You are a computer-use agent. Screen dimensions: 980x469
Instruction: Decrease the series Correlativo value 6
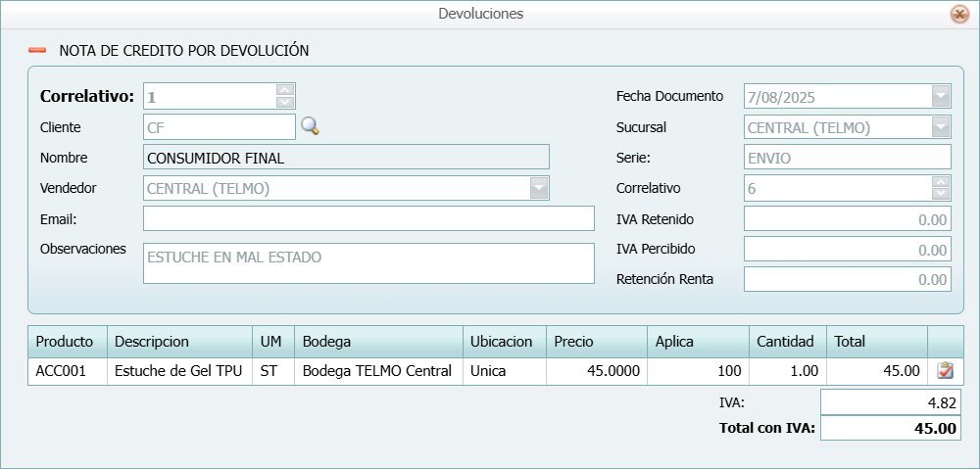click(941, 194)
